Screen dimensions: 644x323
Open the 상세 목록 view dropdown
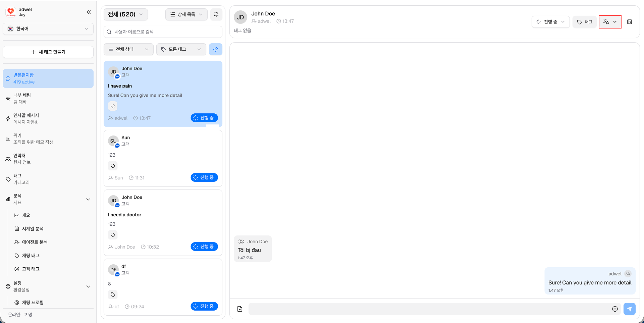coord(186,14)
